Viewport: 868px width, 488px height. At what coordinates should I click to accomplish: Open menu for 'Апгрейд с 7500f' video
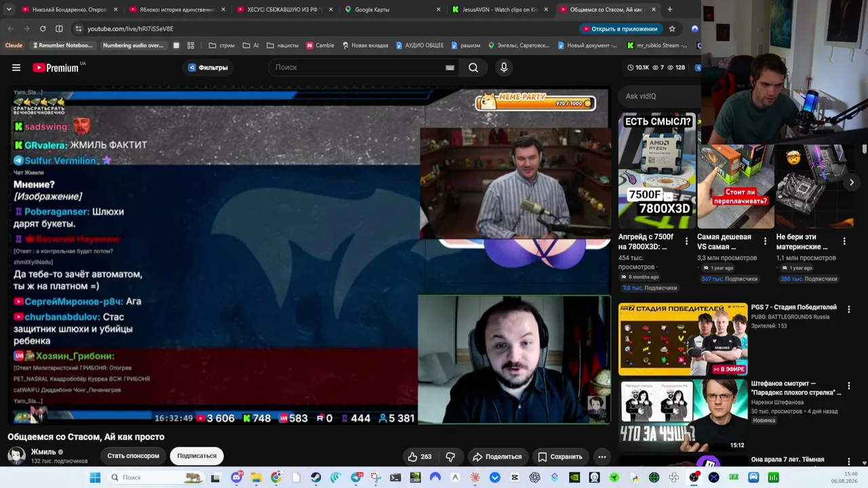686,241
